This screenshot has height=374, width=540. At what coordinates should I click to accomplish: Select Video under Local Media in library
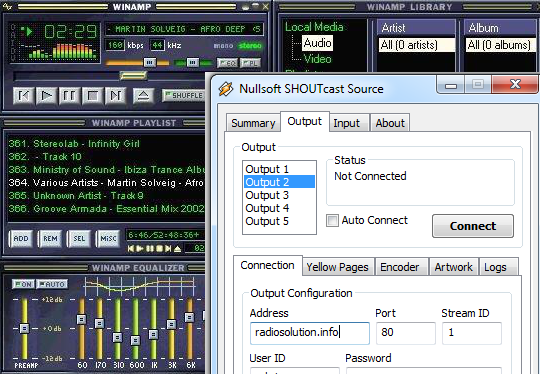pyautogui.click(x=317, y=59)
